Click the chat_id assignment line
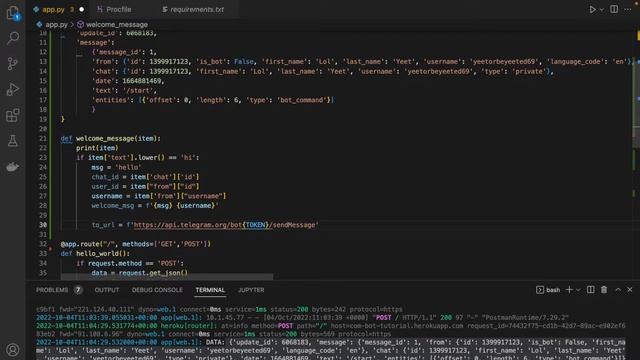The width and height of the screenshot is (640, 360). tap(145, 177)
